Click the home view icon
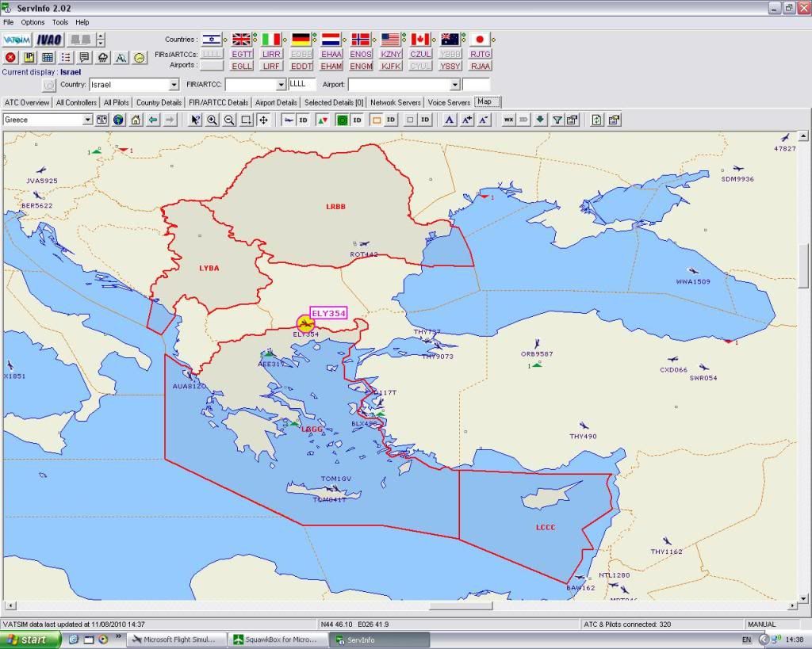The height and width of the screenshot is (649, 812). [x=136, y=120]
